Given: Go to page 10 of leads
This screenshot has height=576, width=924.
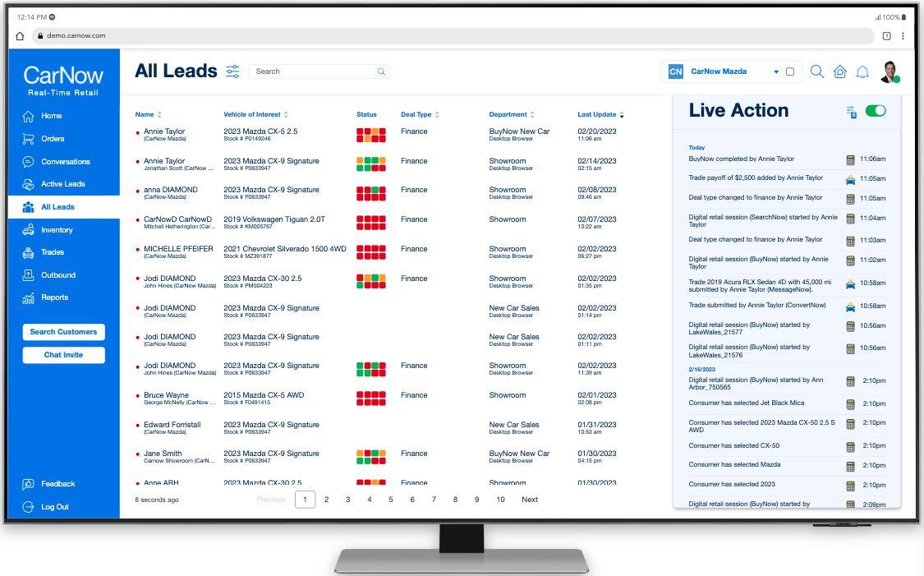Looking at the screenshot, I should pyautogui.click(x=500, y=500).
